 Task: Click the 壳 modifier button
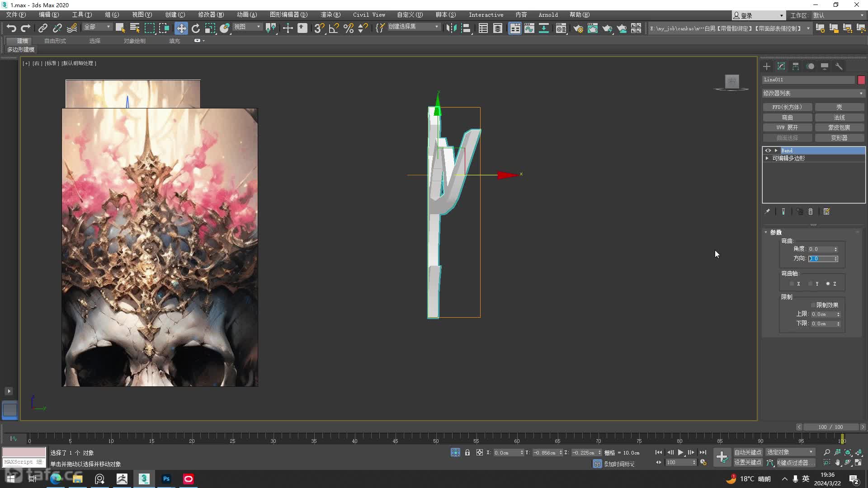pyautogui.click(x=840, y=107)
